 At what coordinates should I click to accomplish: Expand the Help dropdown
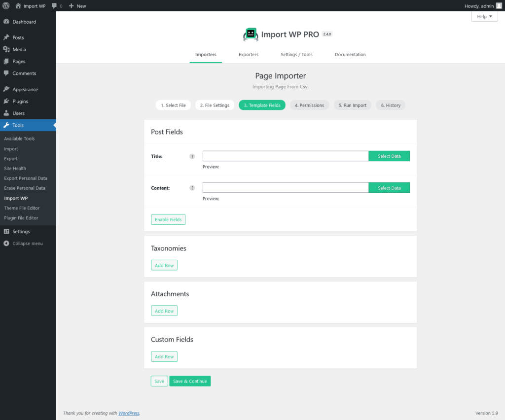point(484,16)
